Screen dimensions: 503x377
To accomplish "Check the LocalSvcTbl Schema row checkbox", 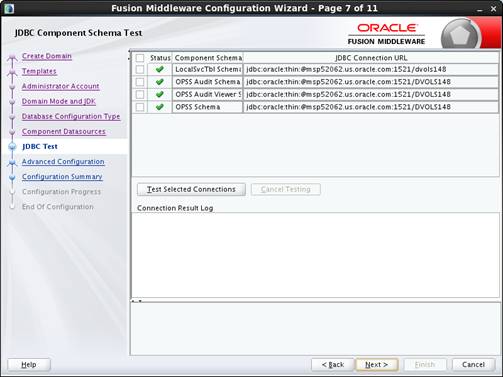I will (x=140, y=69).
